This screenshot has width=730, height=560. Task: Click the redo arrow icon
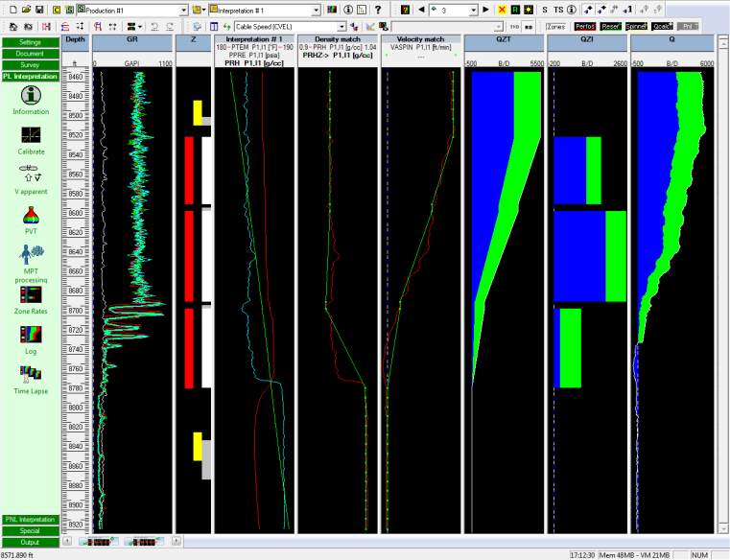170,27
